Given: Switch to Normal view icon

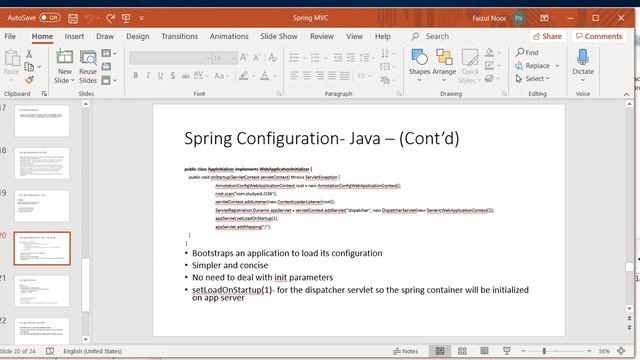Looking at the screenshot, I should click(440, 351).
